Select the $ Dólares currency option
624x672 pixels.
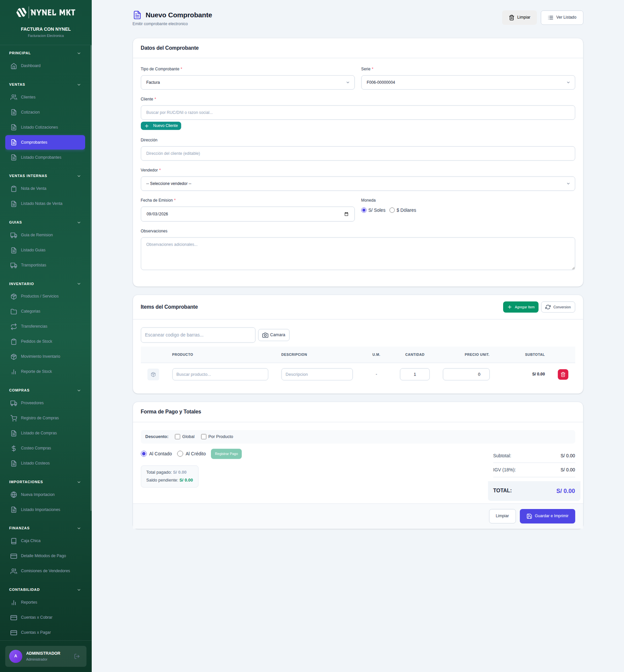392,210
